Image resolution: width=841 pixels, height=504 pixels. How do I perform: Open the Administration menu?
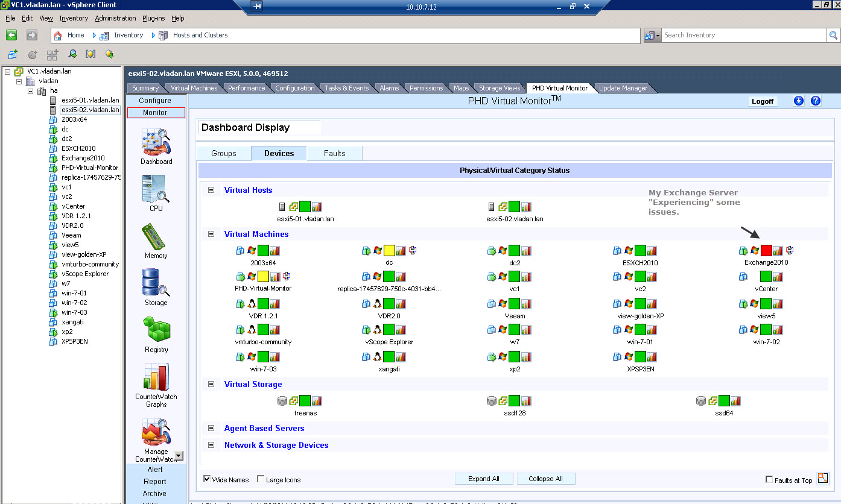pos(115,18)
